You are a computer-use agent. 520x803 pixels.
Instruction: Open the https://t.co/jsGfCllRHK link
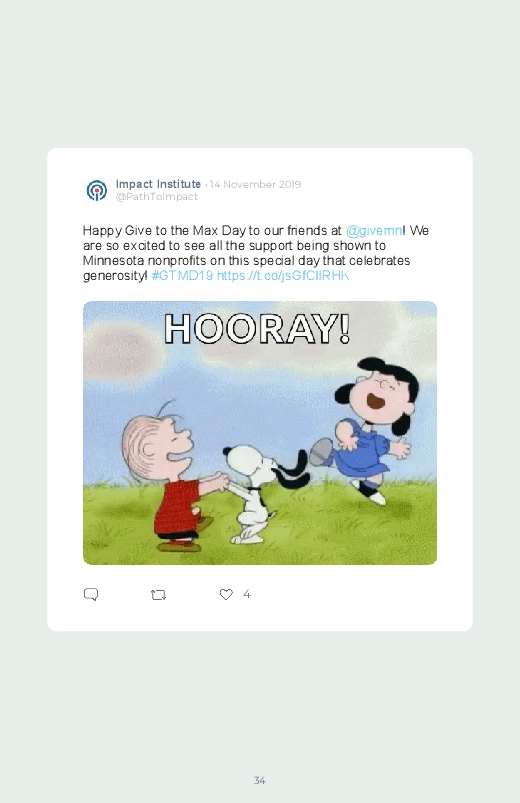283,276
